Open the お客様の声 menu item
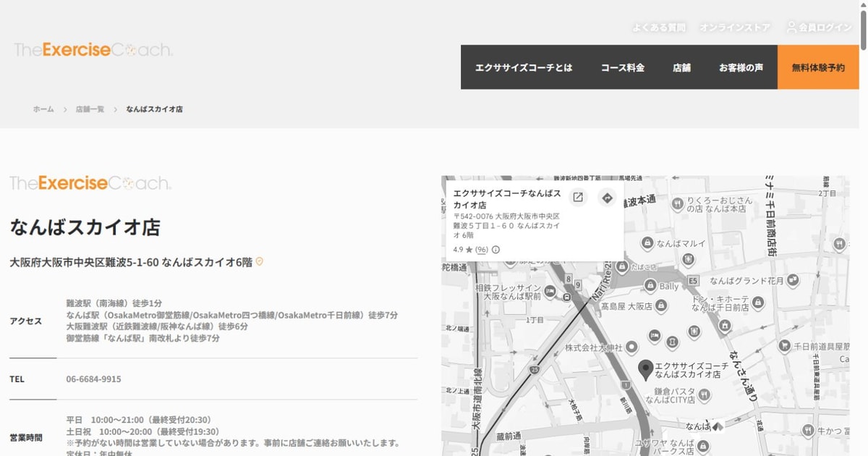Viewport: 868px width, 456px height. pos(741,67)
